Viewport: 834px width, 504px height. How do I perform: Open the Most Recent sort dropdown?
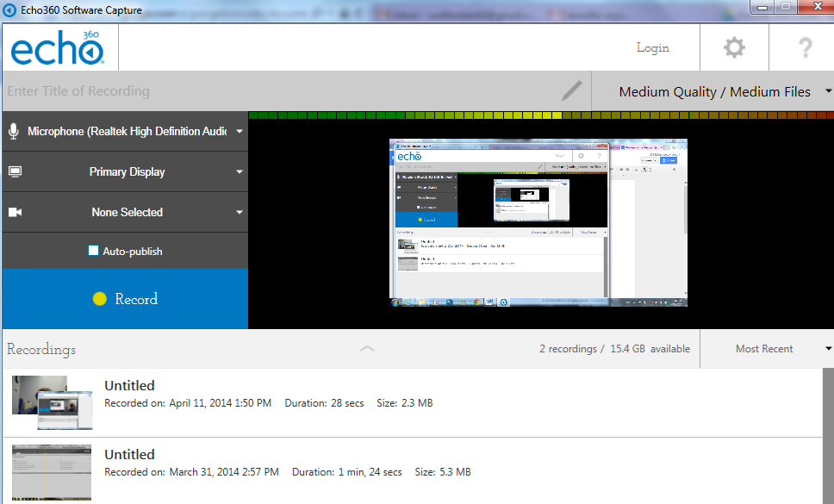click(767, 349)
